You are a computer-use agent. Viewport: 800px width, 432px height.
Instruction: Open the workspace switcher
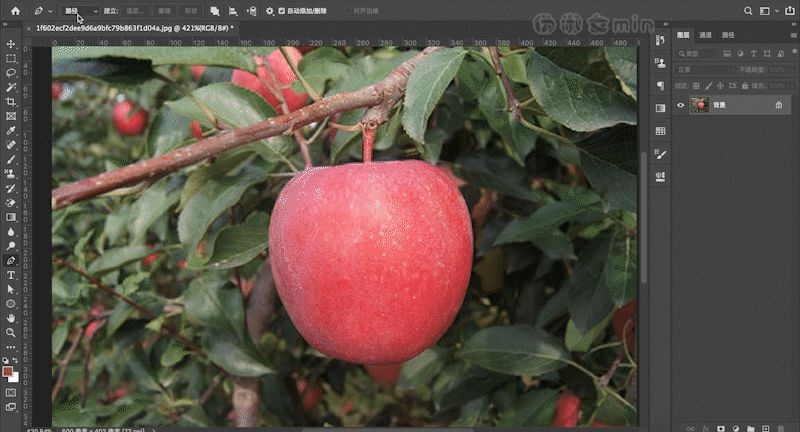[x=767, y=11]
